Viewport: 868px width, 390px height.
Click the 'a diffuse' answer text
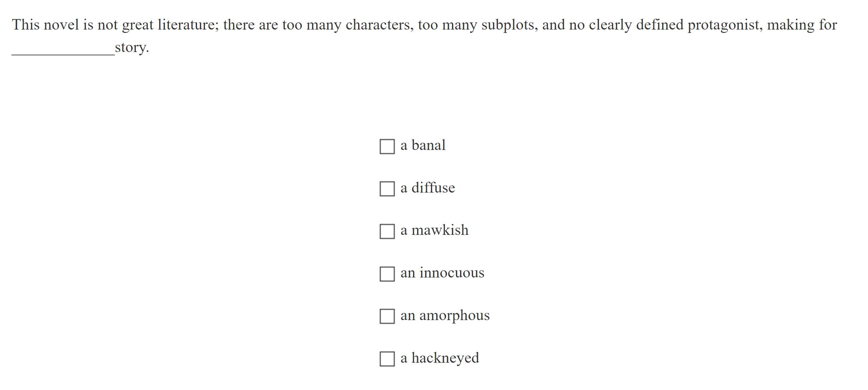pos(428,188)
